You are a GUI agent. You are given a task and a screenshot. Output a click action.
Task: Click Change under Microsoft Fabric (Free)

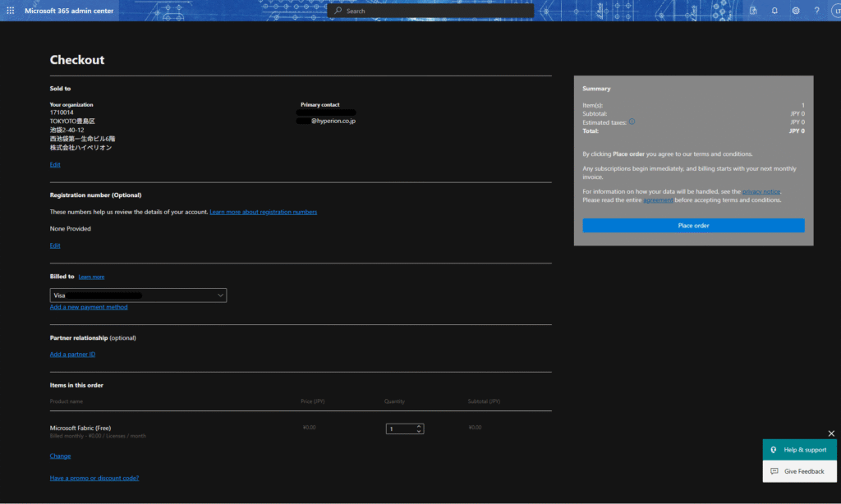click(x=60, y=456)
